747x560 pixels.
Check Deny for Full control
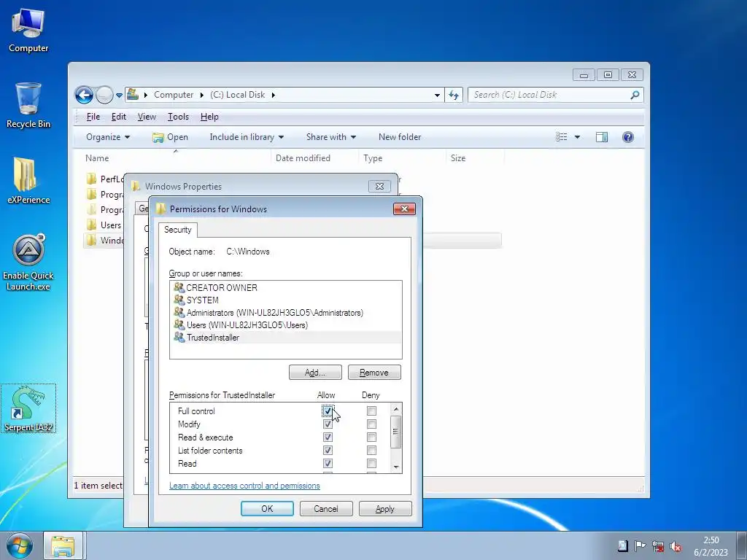pos(371,411)
